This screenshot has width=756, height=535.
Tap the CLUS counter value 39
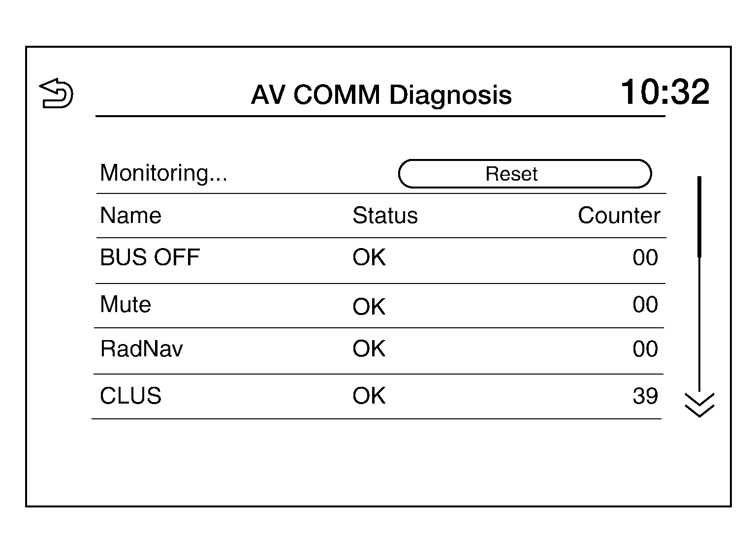click(645, 396)
